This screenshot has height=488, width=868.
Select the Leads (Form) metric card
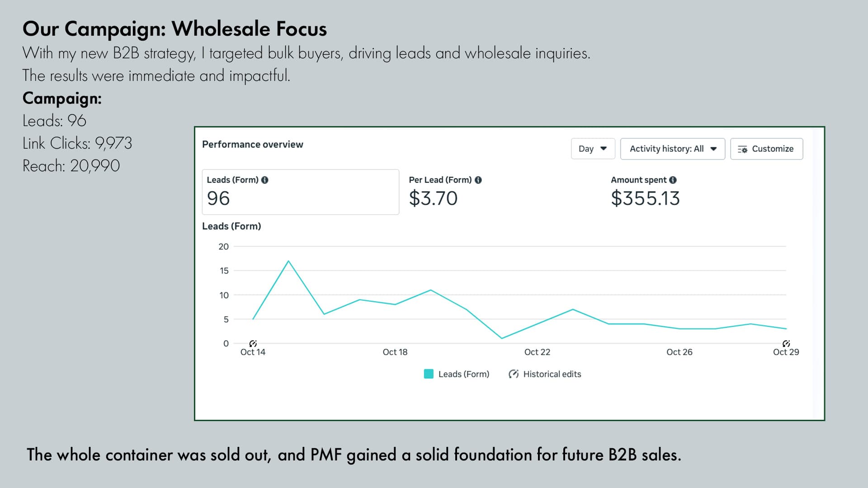[x=301, y=192]
